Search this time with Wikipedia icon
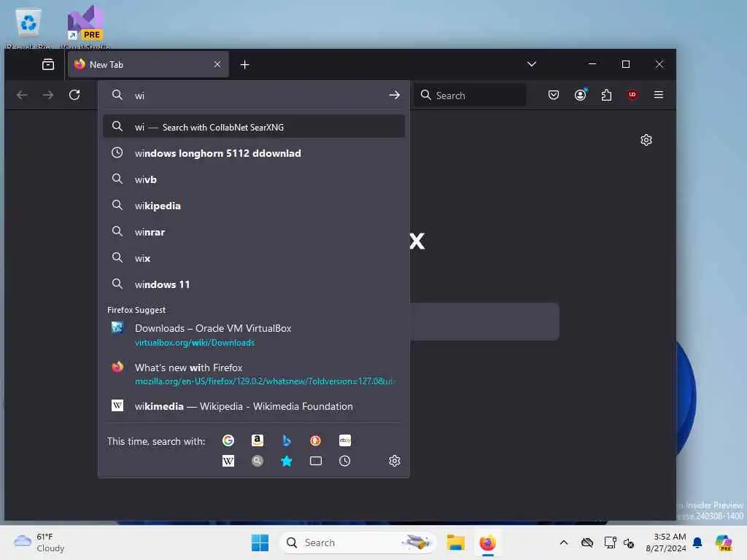Viewport: 747px width, 560px height. (228, 461)
